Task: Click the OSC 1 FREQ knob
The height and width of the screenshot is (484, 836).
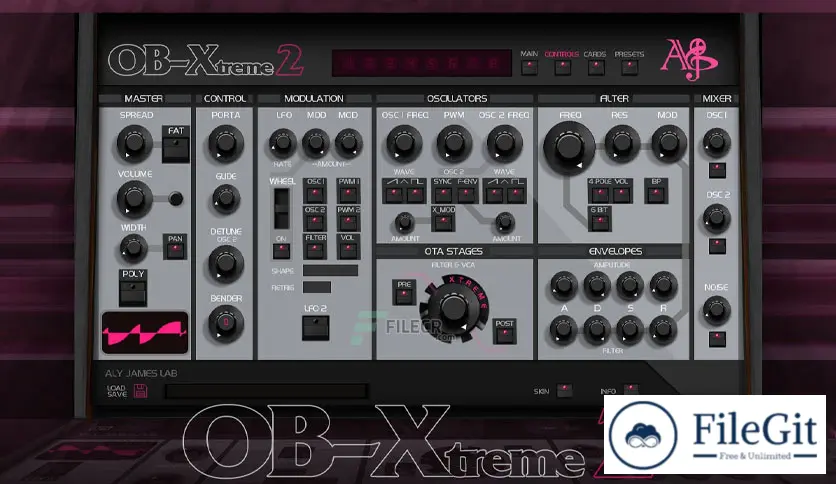Action: click(404, 143)
